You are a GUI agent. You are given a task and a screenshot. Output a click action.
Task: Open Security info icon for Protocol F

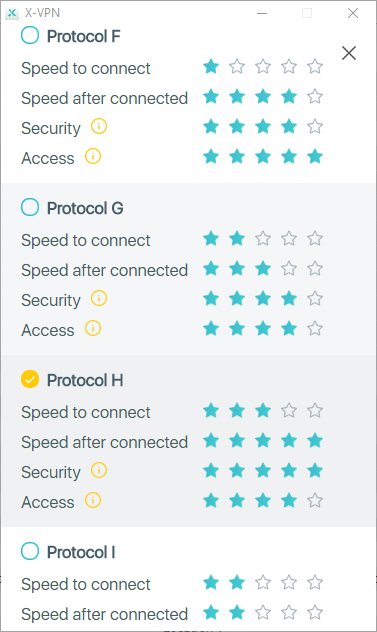pos(99,127)
